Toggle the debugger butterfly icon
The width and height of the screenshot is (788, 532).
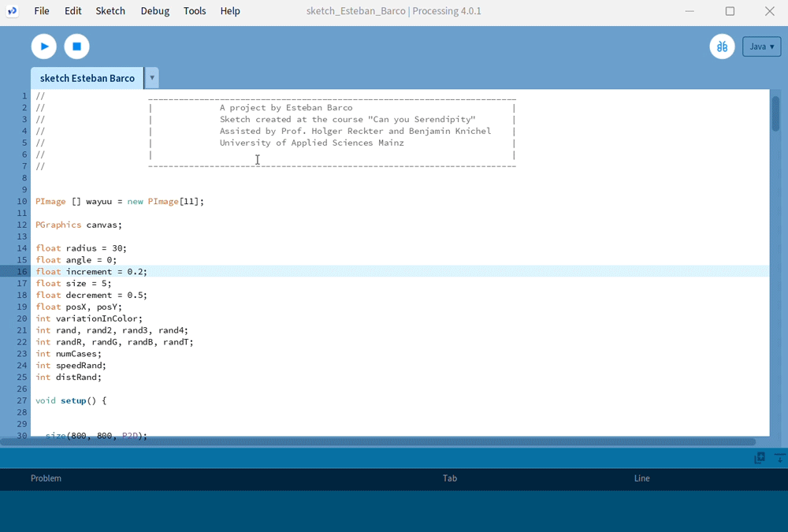click(722, 47)
